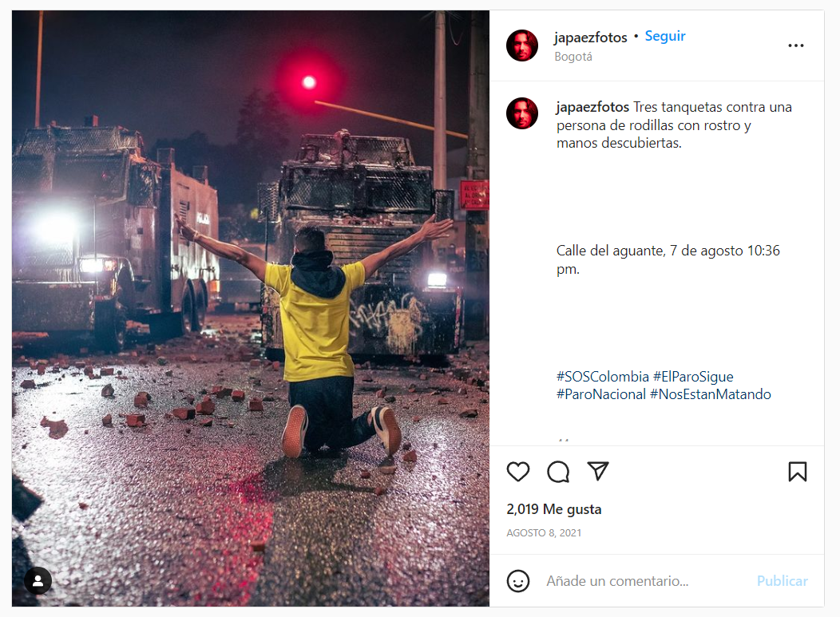The width and height of the screenshot is (840, 617).
Task: View the 2,019 Me gusta likes list
Action: click(x=554, y=509)
